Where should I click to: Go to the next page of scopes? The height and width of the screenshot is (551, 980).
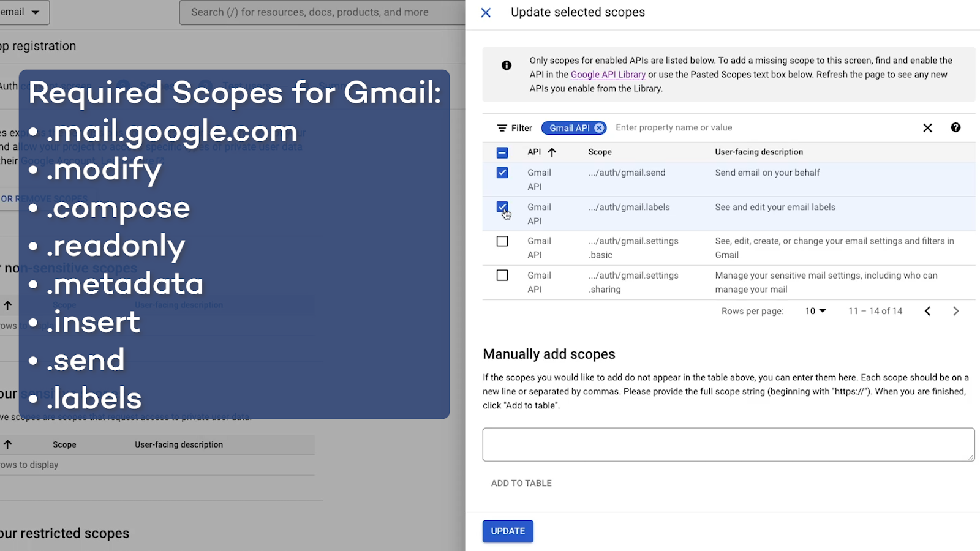956,311
